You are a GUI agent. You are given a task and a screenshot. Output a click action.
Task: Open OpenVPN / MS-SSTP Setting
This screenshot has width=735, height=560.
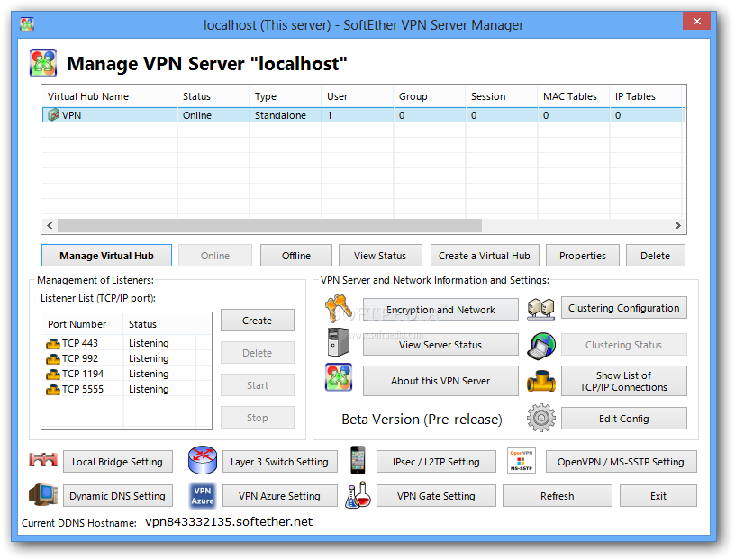pos(622,462)
